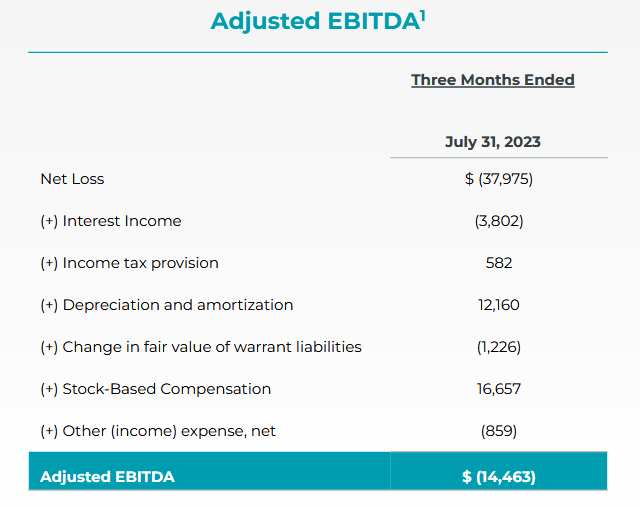This screenshot has width=640, height=507.
Task: Click the Adjusted EBITDA title heading
Action: [x=312, y=21]
